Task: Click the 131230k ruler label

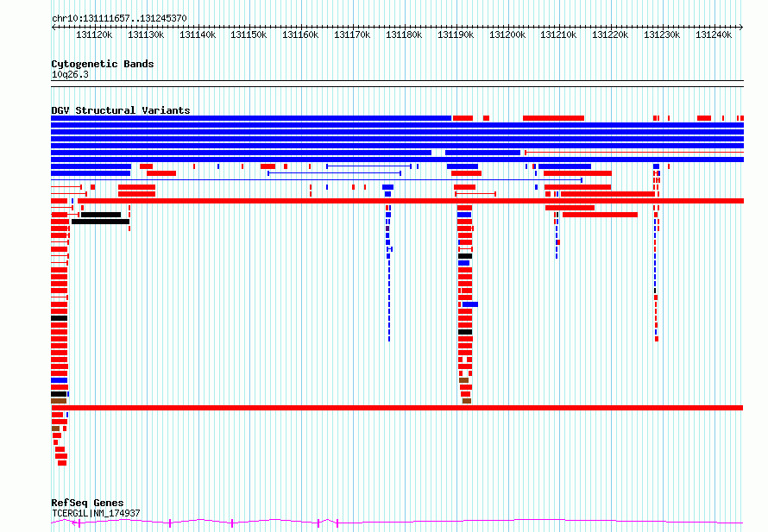Action: tap(662, 34)
